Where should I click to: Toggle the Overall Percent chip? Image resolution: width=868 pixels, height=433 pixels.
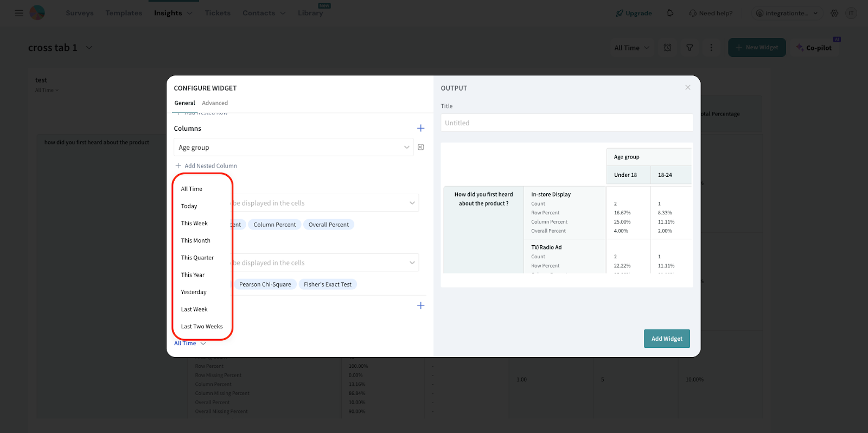[x=328, y=225]
